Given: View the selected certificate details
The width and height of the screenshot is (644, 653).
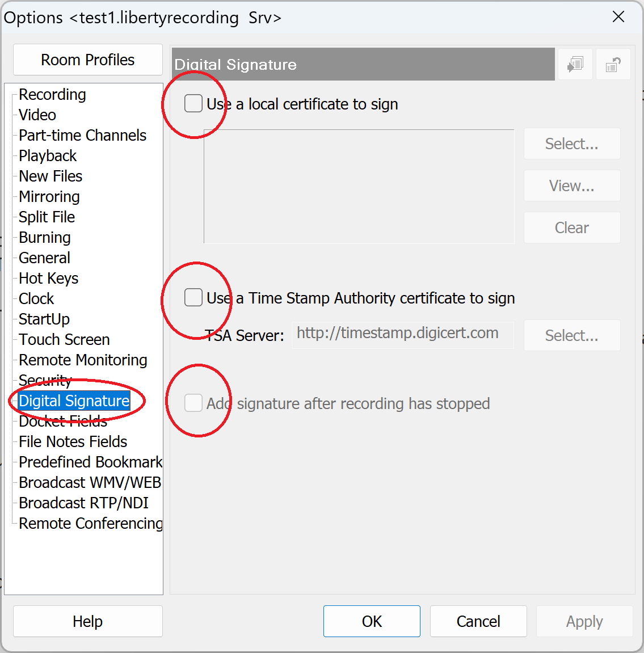Looking at the screenshot, I should [x=571, y=186].
